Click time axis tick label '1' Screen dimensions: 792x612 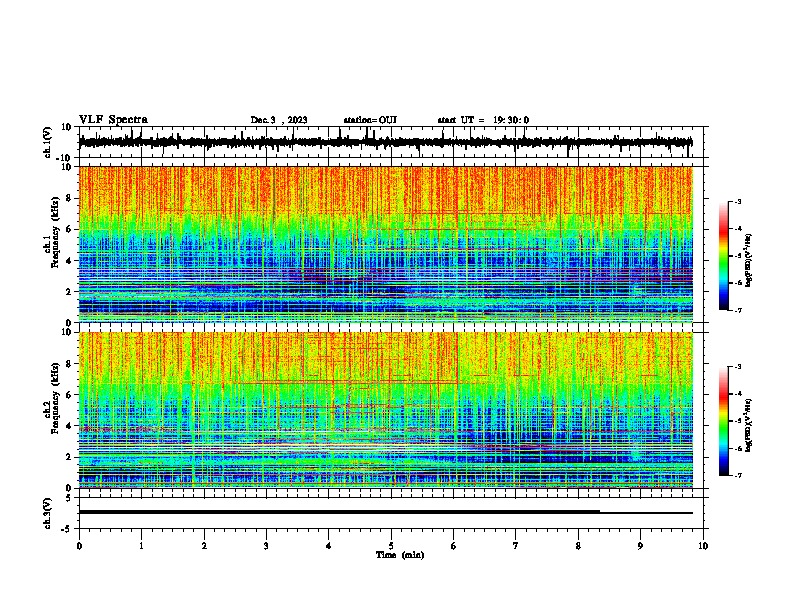[x=141, y=546]
